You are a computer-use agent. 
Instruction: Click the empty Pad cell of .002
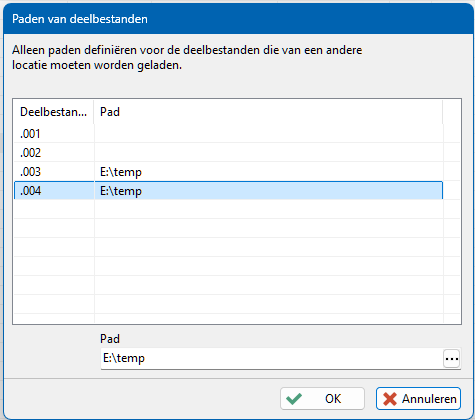[269, 153]
